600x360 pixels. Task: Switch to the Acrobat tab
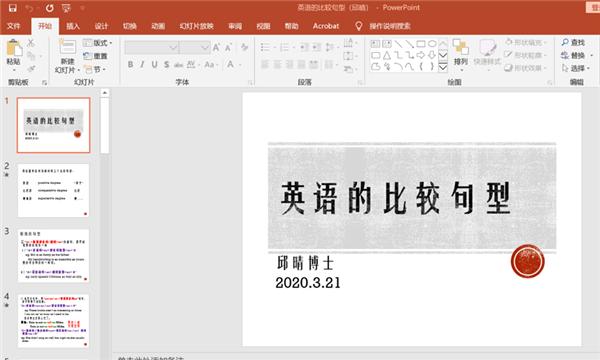pyautogui.click(x=326, y=26)
